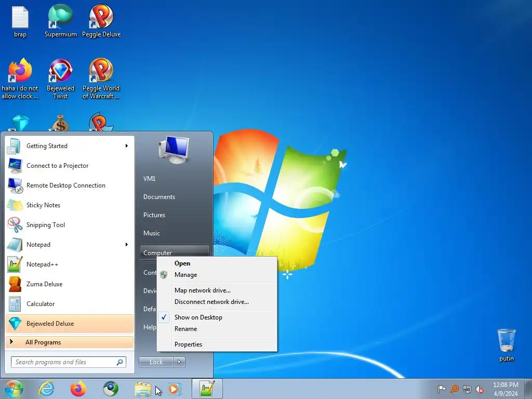Launch Zuma Deluxe from Start menu
This screenshot has height=399, width=532.
coord(70,284)
